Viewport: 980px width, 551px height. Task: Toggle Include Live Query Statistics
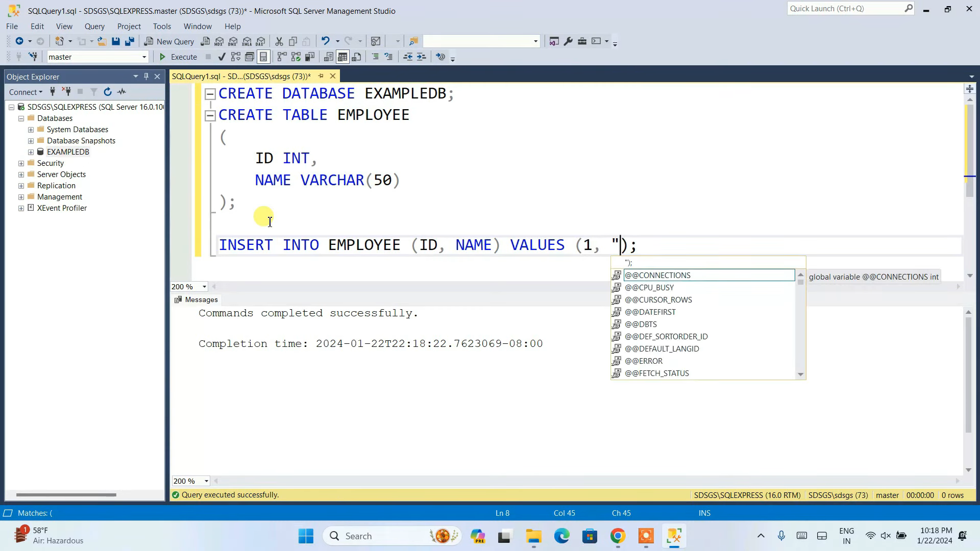click(296, 57)
